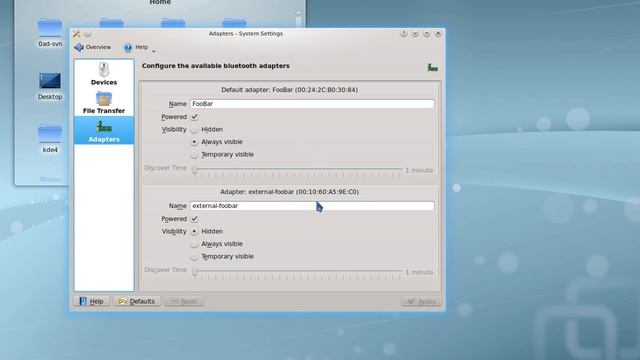Go back to Overview

[x=93, y=47]
